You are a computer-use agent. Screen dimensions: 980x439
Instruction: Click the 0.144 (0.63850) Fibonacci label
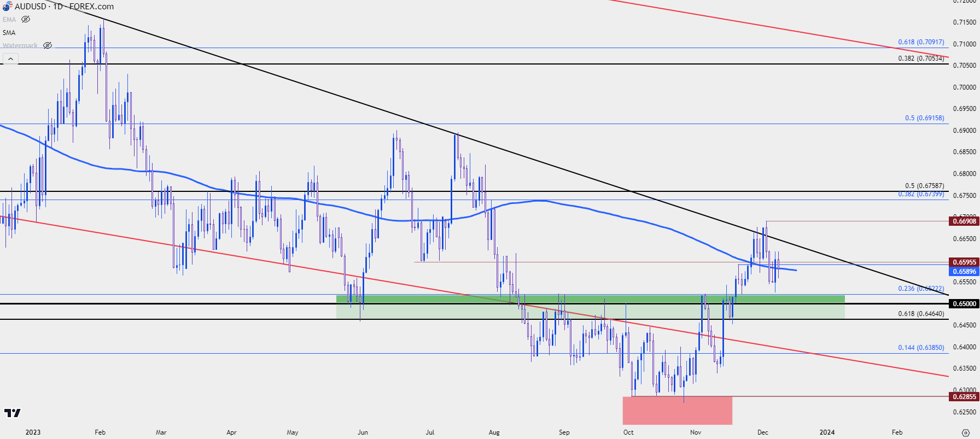pyautogui.click(x=921, y=348)
